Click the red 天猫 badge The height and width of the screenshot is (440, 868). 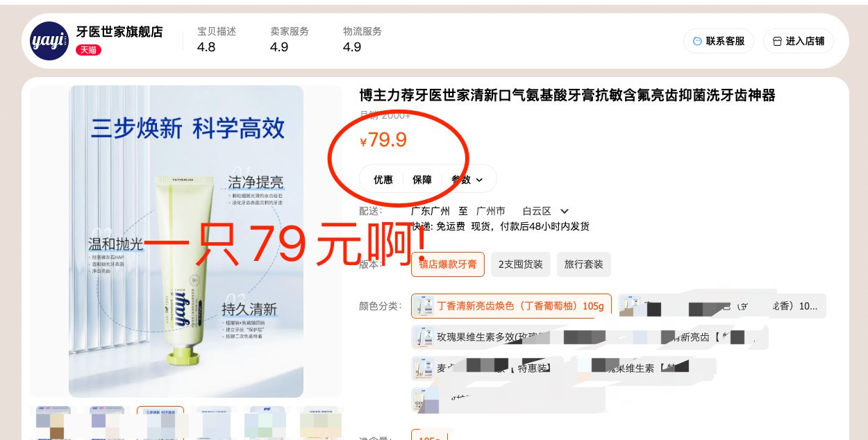(x=88, y=50)
